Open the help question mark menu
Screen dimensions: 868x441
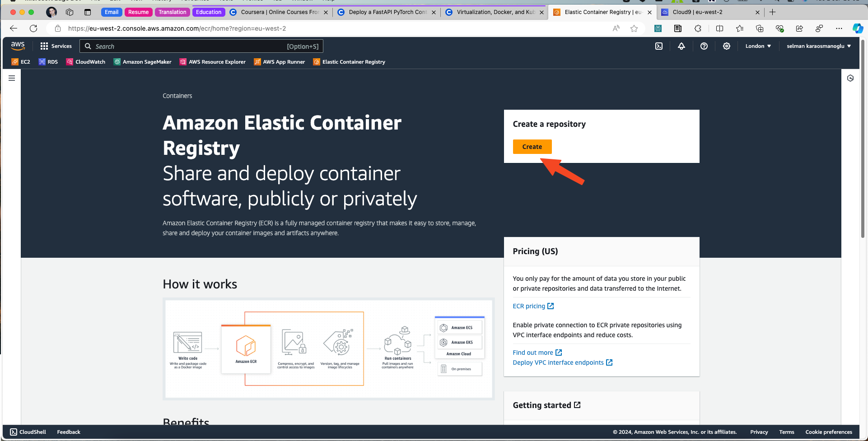point(704,46)
